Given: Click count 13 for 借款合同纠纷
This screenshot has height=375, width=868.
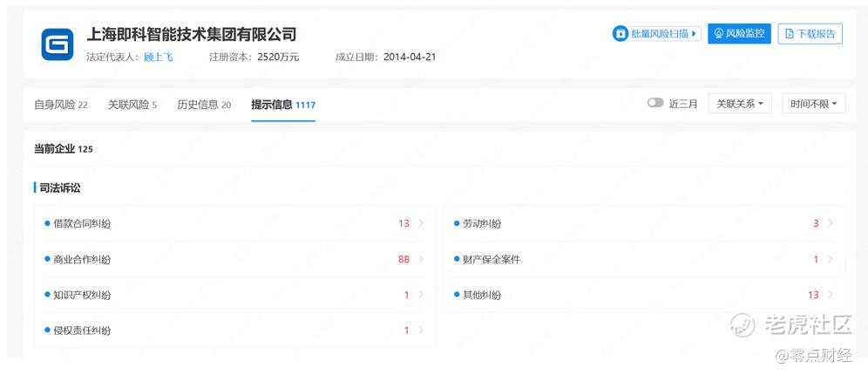Looking at the screenshot, I should pos(403,224).
